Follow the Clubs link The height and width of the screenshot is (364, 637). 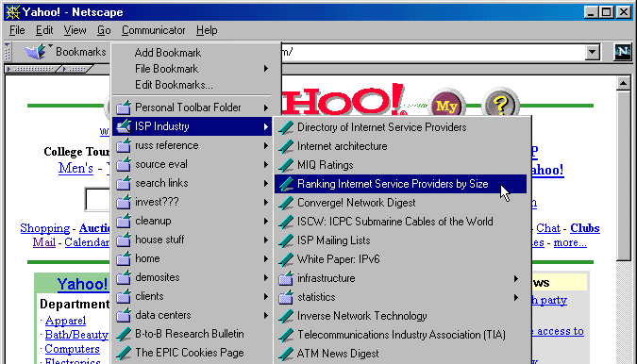tap(584, 228)
